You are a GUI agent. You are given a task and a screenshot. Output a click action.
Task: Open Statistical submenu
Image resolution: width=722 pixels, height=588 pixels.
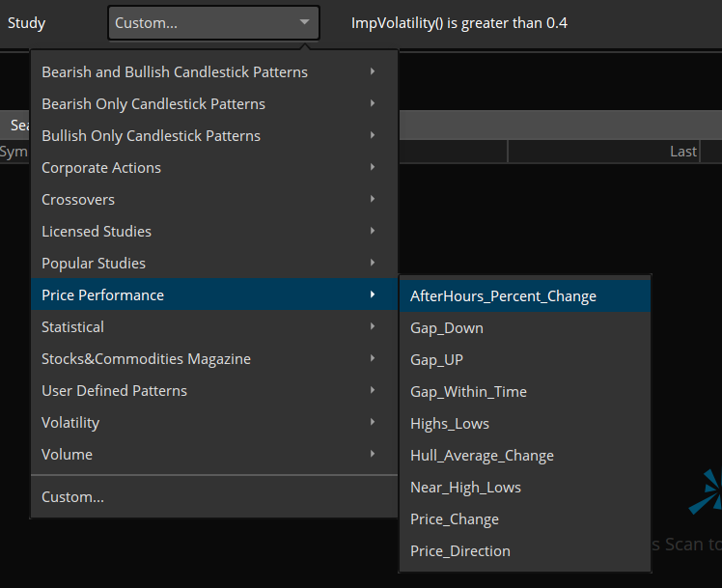pyautogui.click(x=214, y=326)
